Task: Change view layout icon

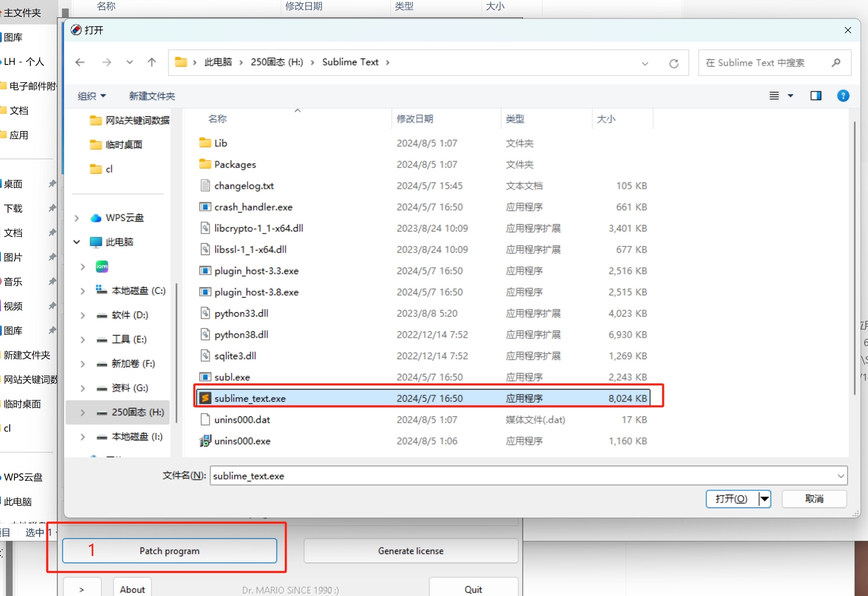Action: coord(774,96)
